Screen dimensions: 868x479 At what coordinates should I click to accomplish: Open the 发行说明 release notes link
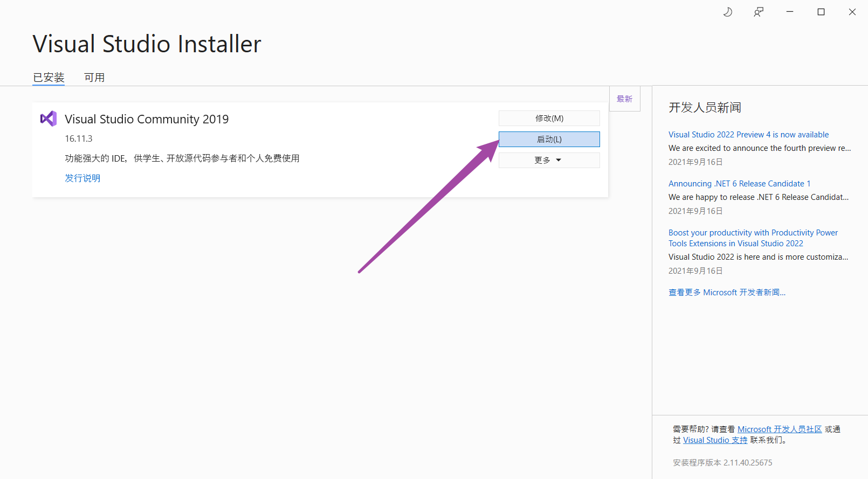coord(82,178)
